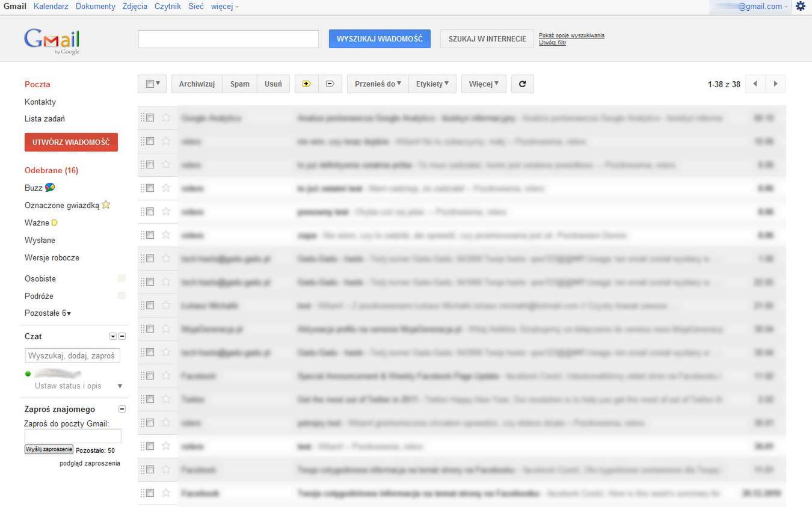The height and width of the screenshot is (507, 812).
Task: Expand Pozostałe 6 labels
Action: point(48,313)
